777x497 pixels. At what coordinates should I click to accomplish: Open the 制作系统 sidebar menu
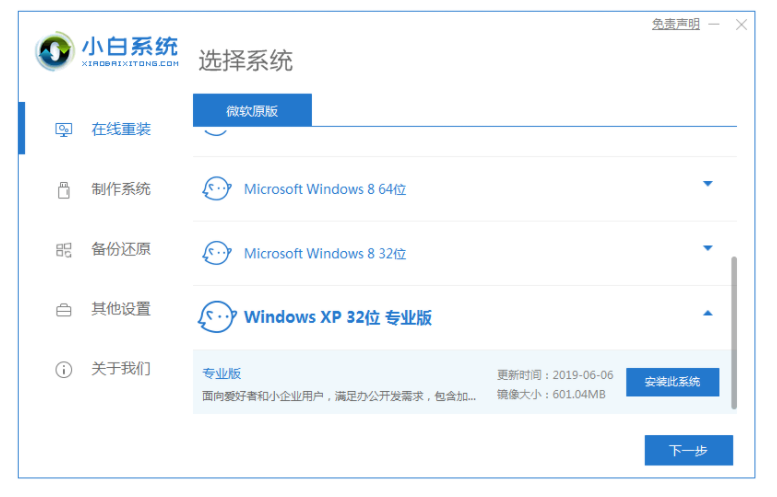[121, 189]
